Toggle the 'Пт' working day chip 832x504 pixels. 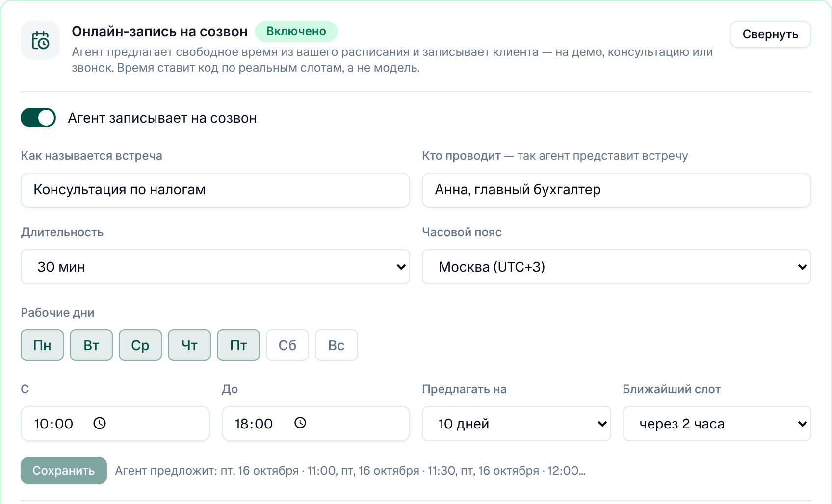pyautogui.click(x=238, y=345)
